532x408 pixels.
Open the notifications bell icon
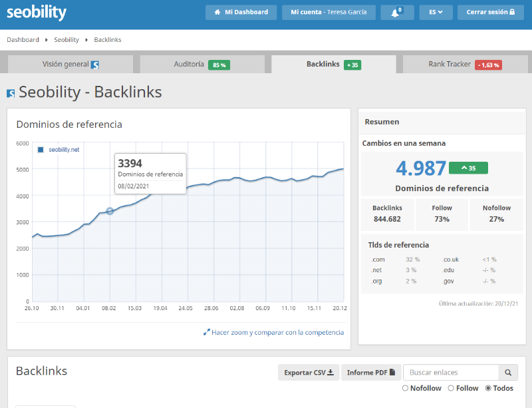click(x=397, y=13)
